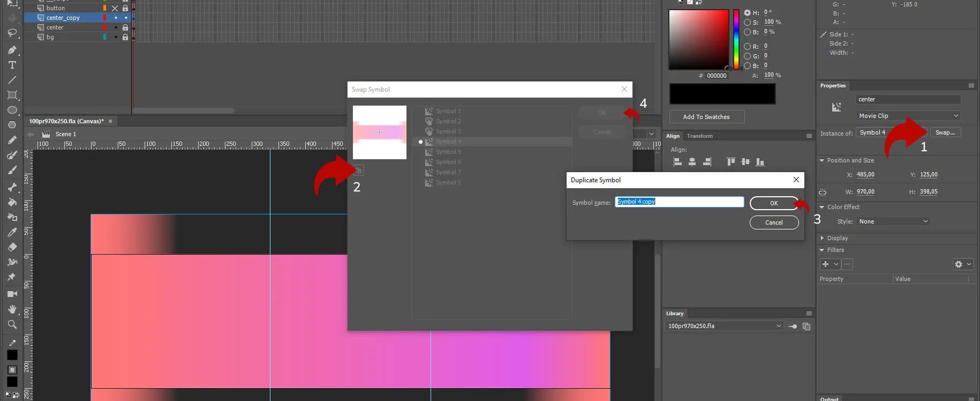Viewport: 980px width, 401px height.
Task: Select the Zoom magnifier tool
Action: (x=12, y=324)
